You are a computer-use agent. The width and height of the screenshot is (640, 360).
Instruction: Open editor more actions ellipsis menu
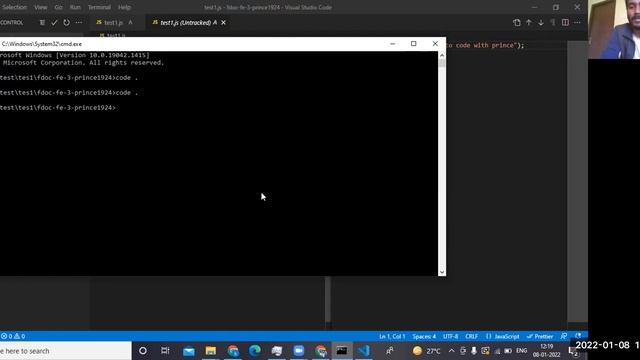click(x=577, y=22)
